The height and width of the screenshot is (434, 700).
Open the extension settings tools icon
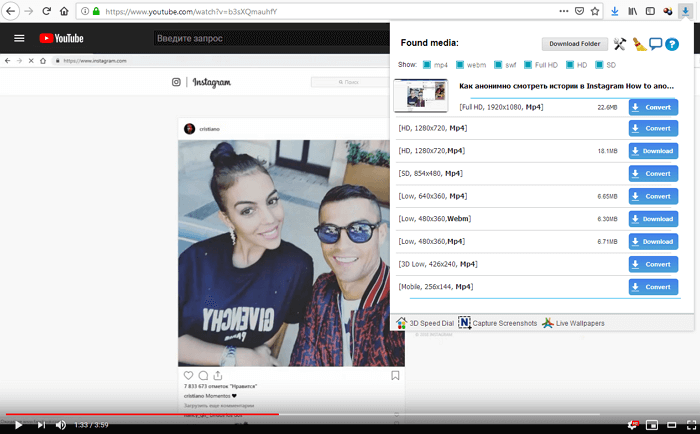click(x=620, y=44)
